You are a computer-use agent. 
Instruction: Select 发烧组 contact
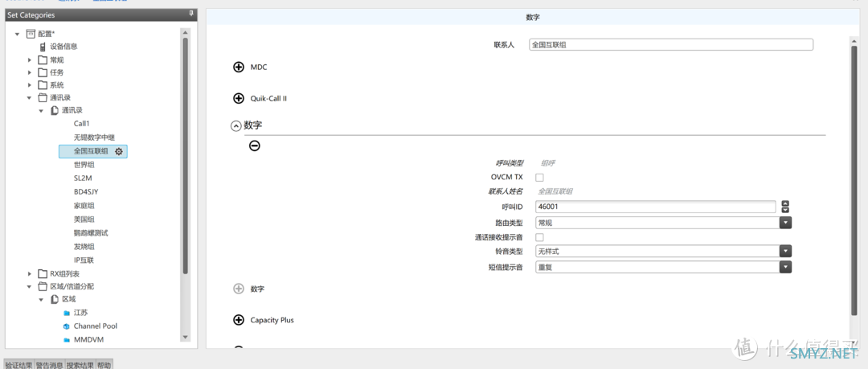point(84,247)
